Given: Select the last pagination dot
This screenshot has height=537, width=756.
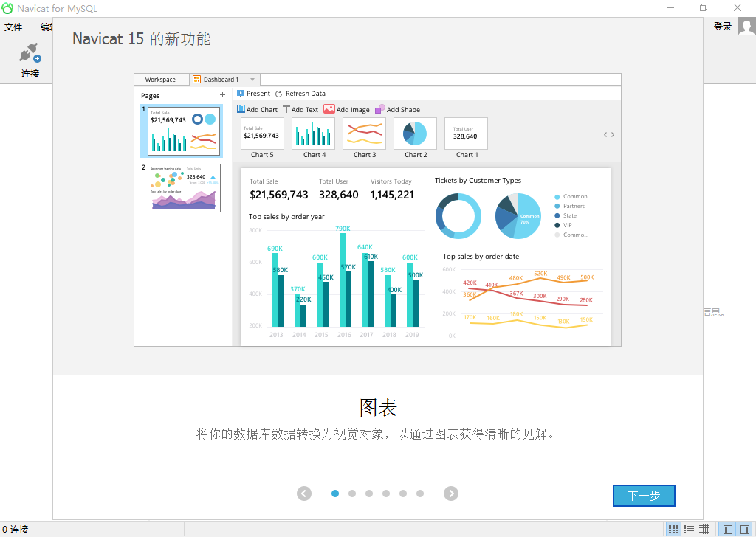Looking at the screenshot, I should click(x=420, y=493).
